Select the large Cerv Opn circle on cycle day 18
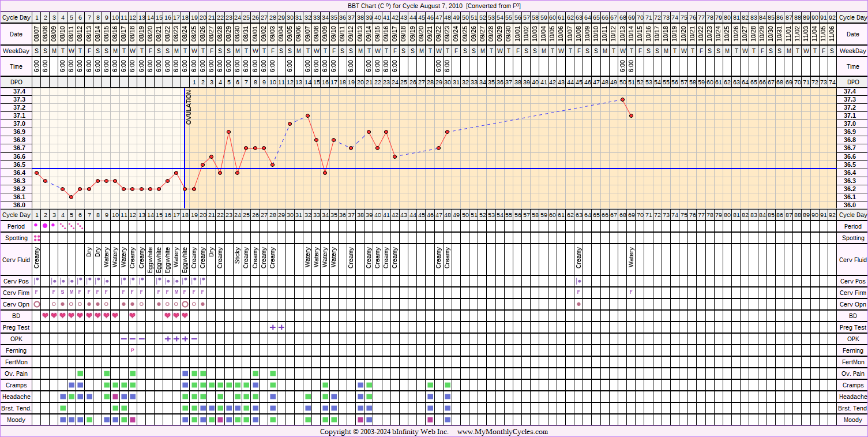This screenshot has height=437, width=868. (x=185, y=304)
